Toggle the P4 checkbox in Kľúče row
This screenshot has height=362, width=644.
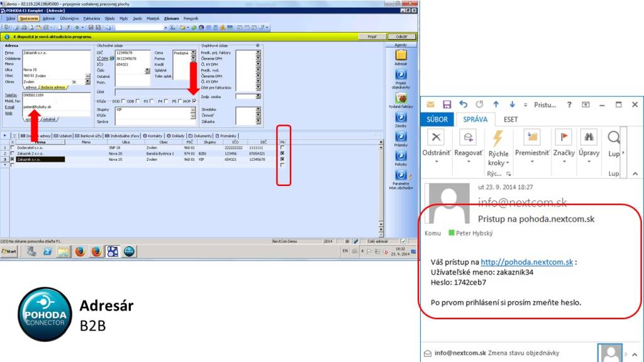click(166, 101)
